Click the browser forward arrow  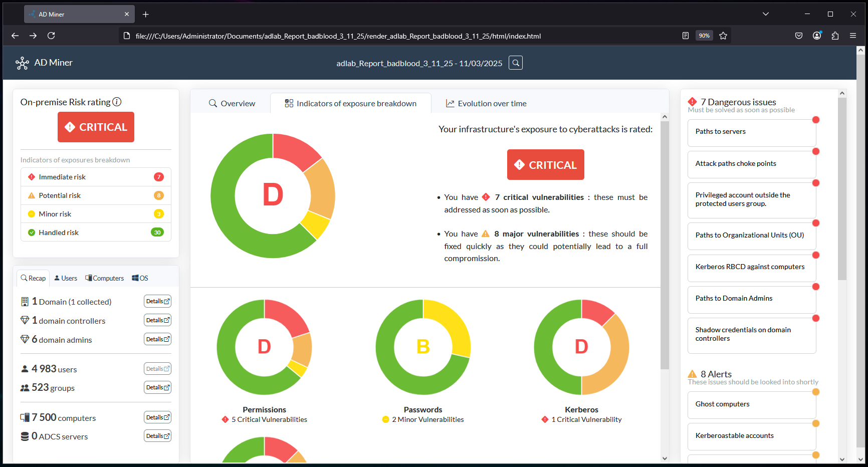(x=33, y=36)
